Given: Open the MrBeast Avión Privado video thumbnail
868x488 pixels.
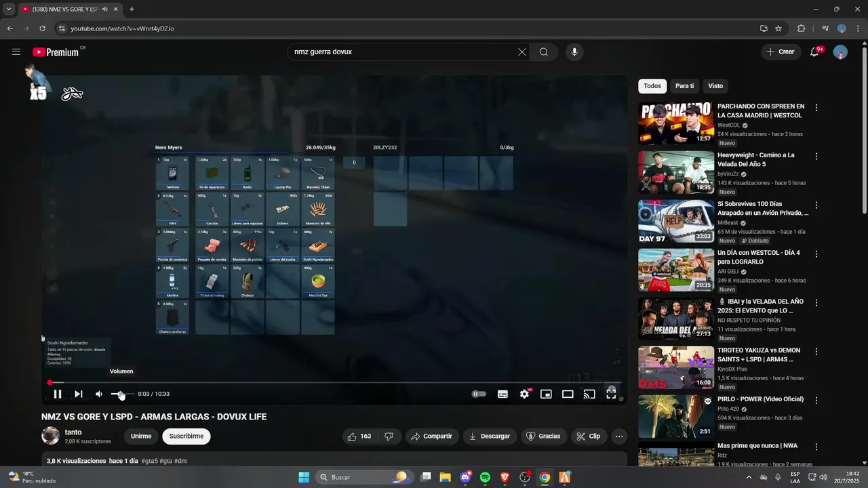Looking at the screenshot, I should pyautogui.click(x=675, y=221).
